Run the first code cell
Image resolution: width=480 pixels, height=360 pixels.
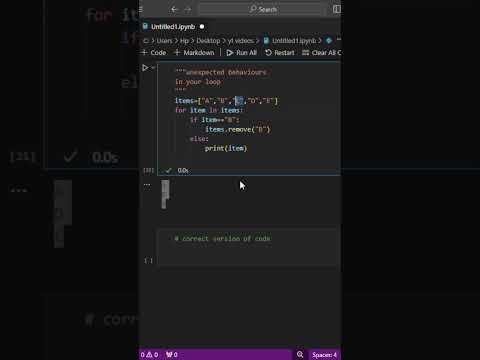pos(145,68)
